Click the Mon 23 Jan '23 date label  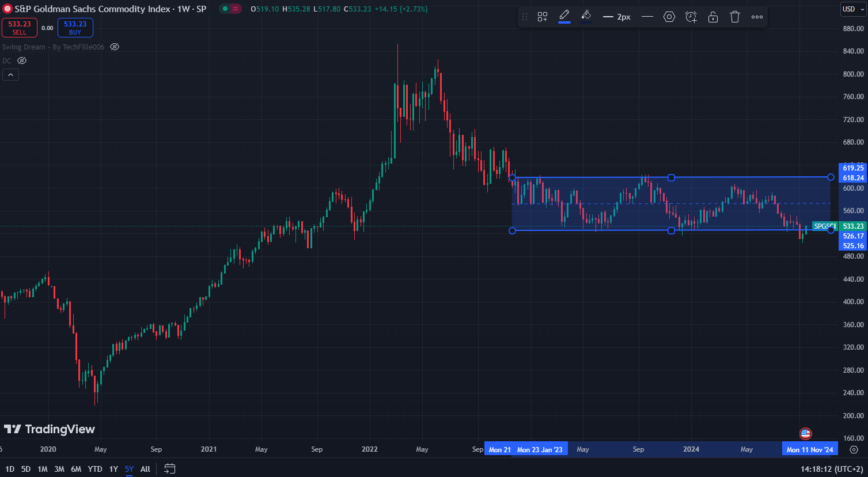click(540, 449)
